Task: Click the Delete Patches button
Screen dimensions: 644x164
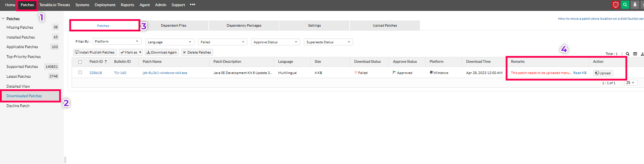Action: point(197,52)
